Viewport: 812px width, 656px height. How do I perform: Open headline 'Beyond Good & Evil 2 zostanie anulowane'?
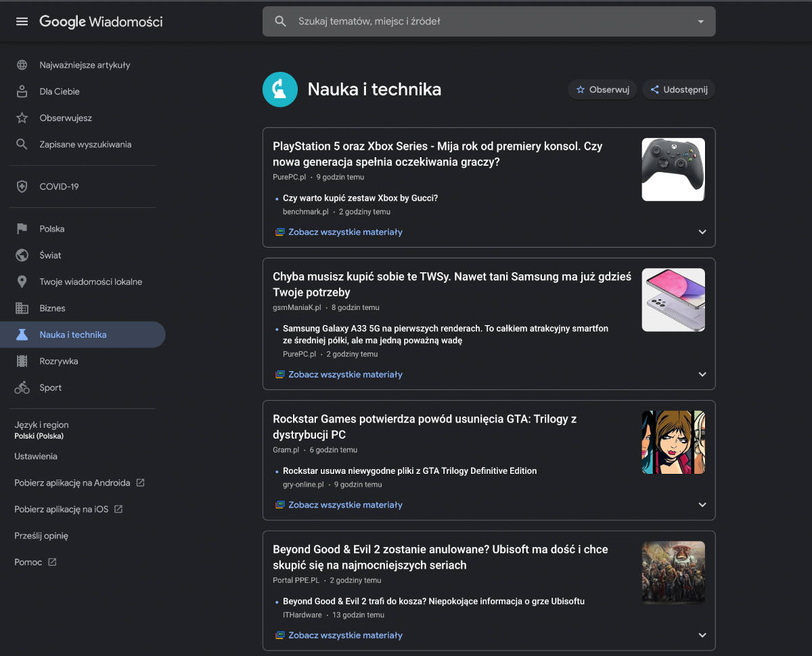[441, 557]
